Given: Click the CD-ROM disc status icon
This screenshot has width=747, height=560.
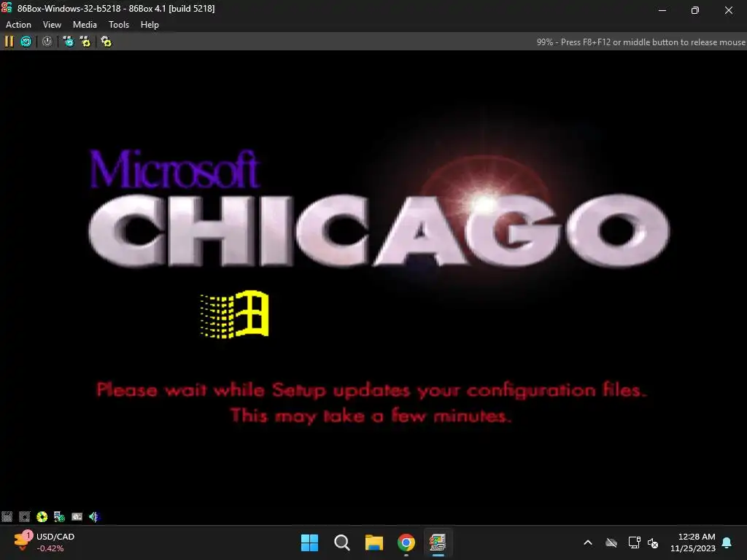Looking at the screenshot, I should 42,517.
